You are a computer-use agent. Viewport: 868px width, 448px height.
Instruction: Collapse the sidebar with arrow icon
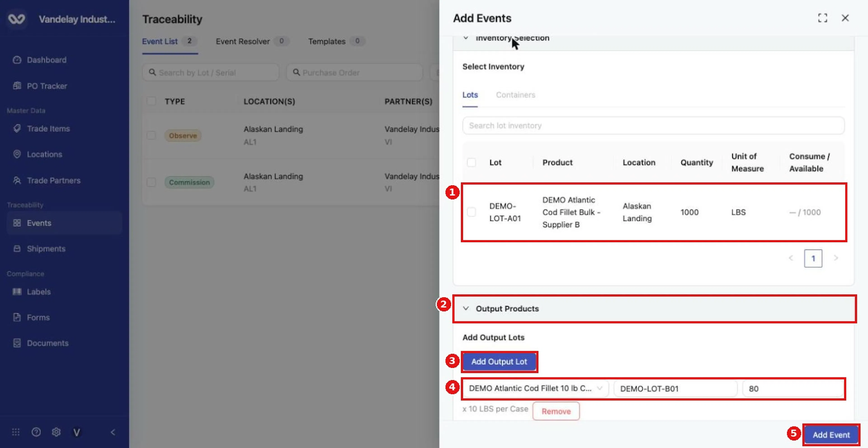tap(113, 432)
